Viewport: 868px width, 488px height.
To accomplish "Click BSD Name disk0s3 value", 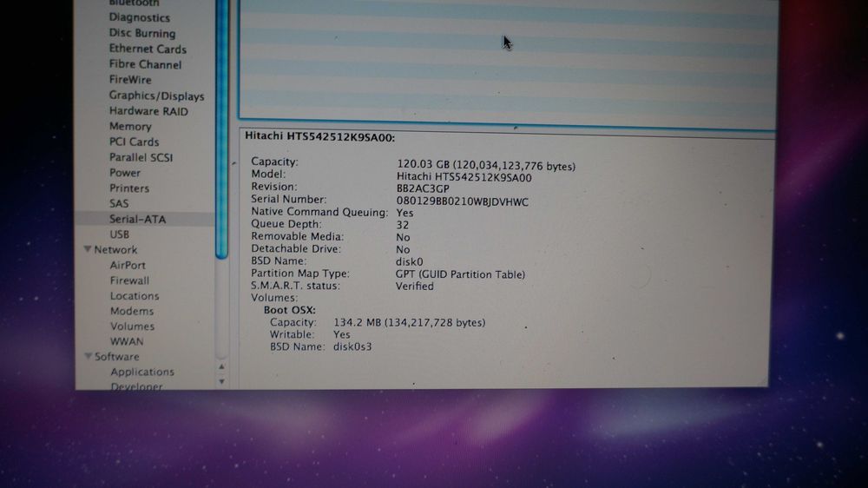I will (352, 346).
